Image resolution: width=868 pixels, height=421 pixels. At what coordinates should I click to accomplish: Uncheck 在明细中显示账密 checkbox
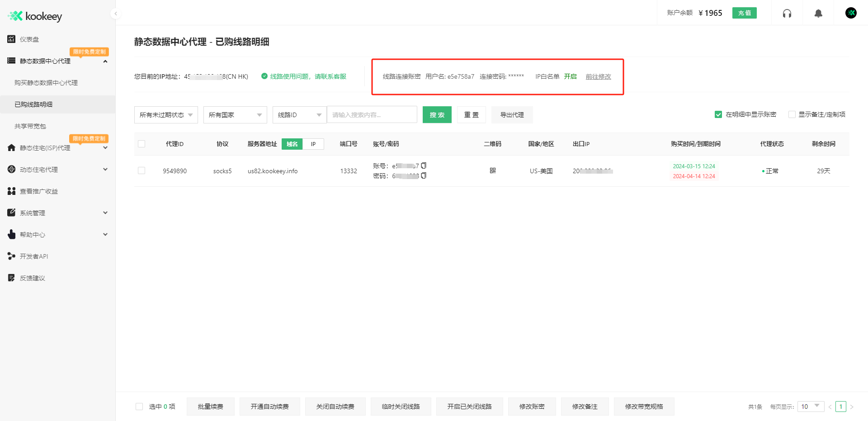(718, 114)
